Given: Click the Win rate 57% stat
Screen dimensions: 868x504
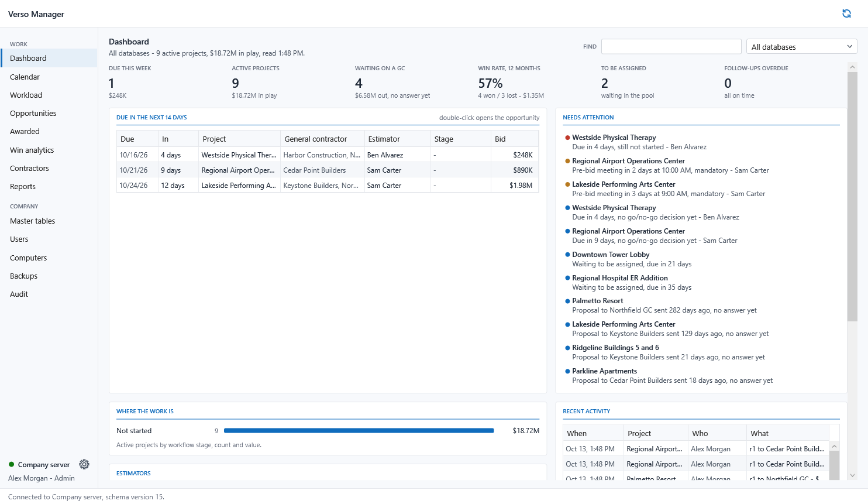Looking at the screenshot, I should click(x=511, y=82).
